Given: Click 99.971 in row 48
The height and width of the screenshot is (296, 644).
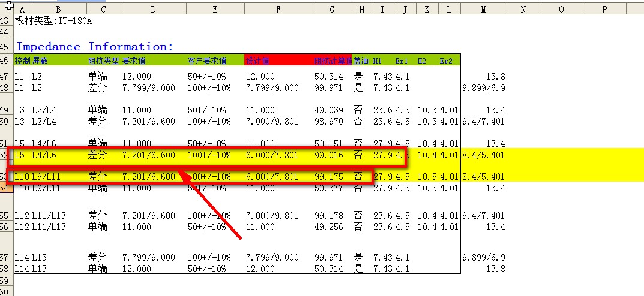Looking at the screenshot, I should click(x=328, y=88).
